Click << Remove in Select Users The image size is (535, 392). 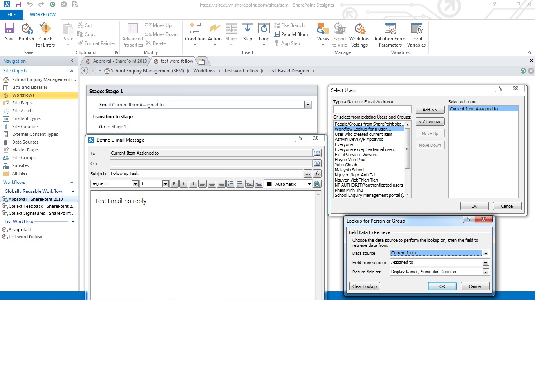point(430,122)
